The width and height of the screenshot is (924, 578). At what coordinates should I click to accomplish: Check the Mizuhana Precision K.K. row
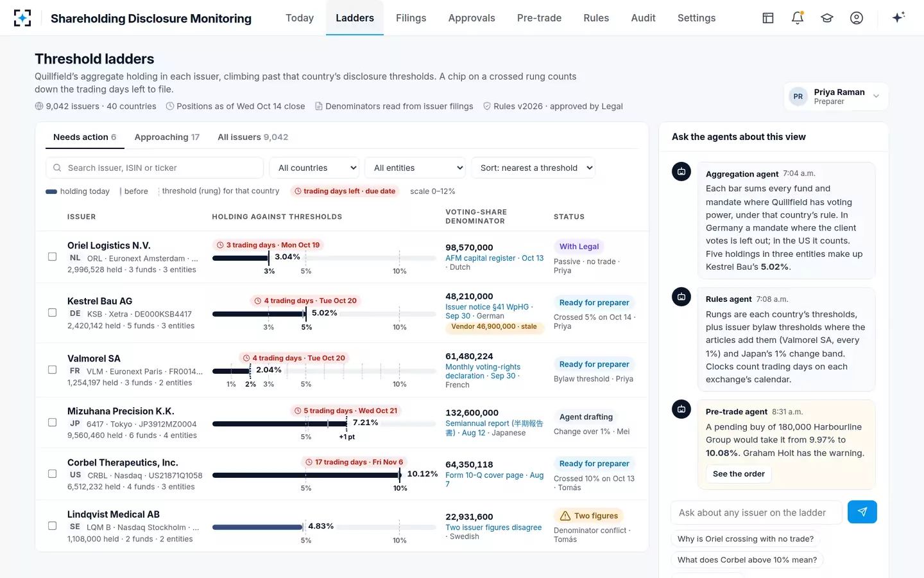53,423
